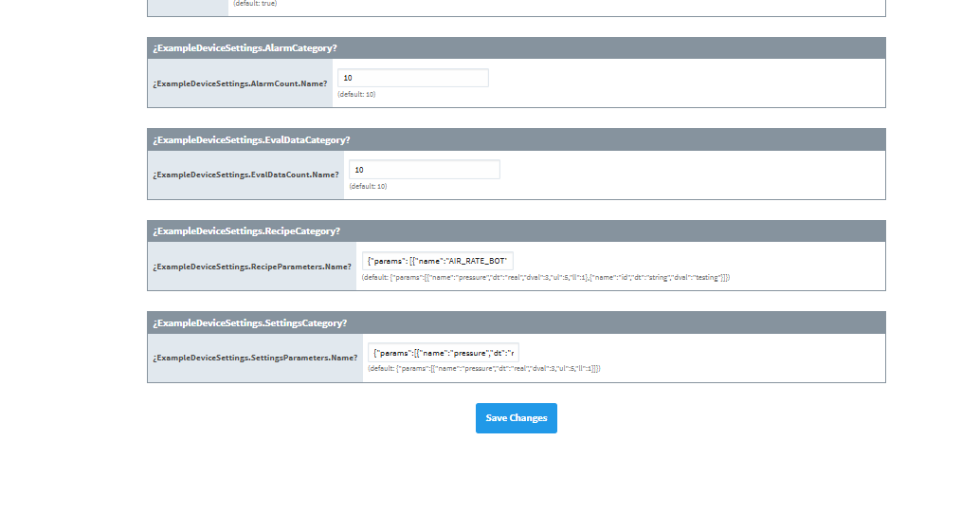Click the Save Changes button
The height and width of the screenshot is (515, 980).
point(517,418)
